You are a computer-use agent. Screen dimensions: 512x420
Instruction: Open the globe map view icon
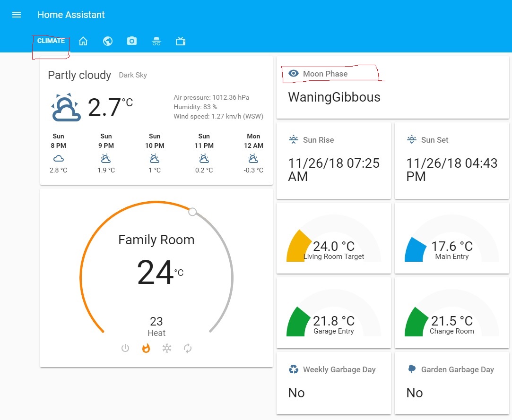pos(108,41)
